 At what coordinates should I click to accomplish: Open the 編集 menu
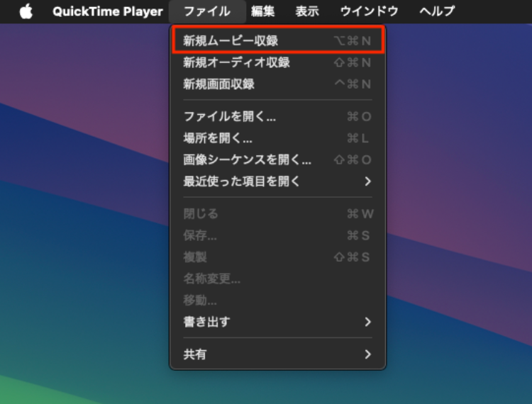pyautogui.click(x=262, y=11)
